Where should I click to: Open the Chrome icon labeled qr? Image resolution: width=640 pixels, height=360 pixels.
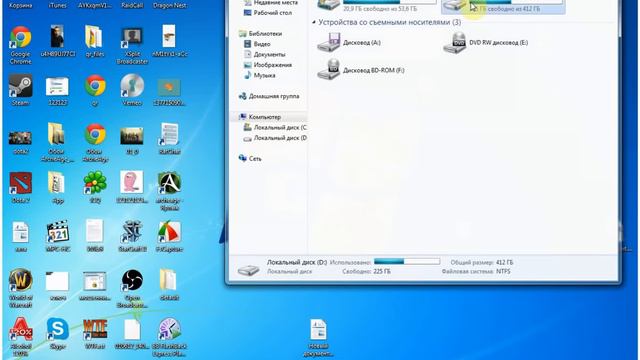click(95, 90)
